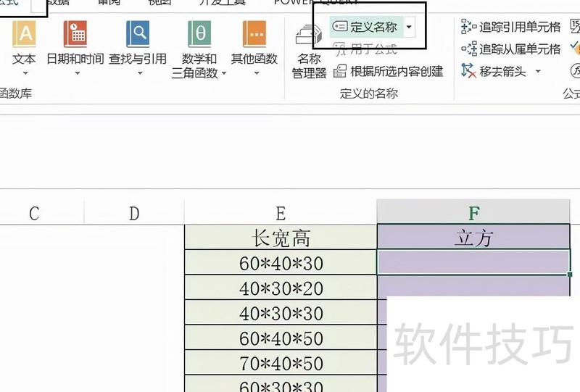Click 移去箭头 button
580x392 pixels.
(494, 71)
